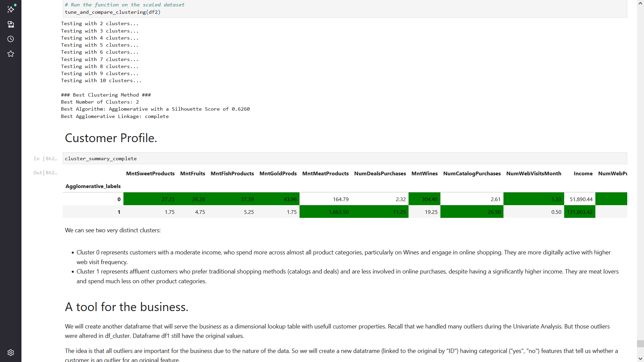Click the green MntMeatProducts cell showing 1,663.50
644x362 pixels.
click(339, 212)
